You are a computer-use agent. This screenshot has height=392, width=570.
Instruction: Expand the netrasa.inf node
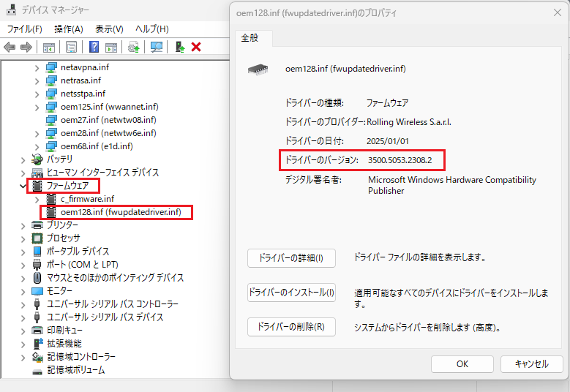pyautogui.click(x=37, y=80)
